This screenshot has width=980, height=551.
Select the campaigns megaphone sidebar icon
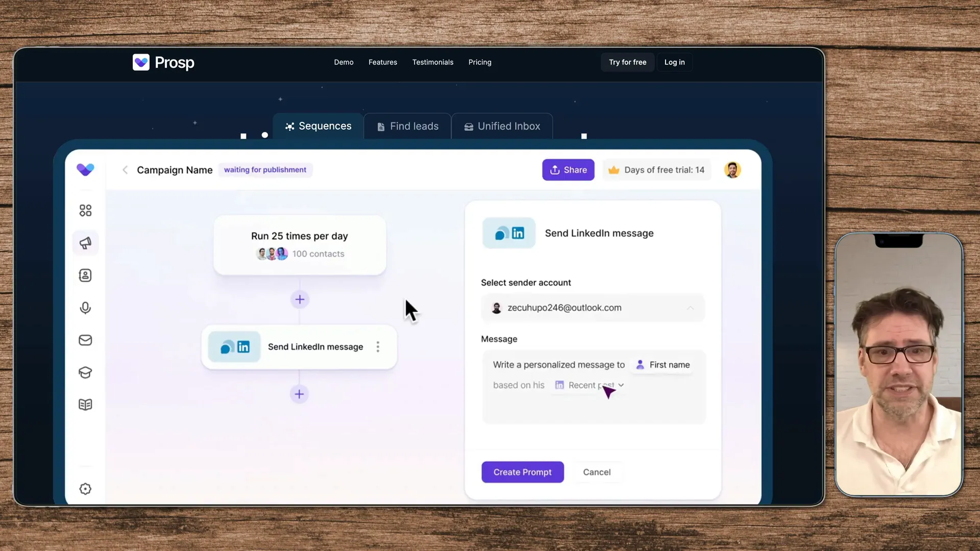(x=85, y=243)
